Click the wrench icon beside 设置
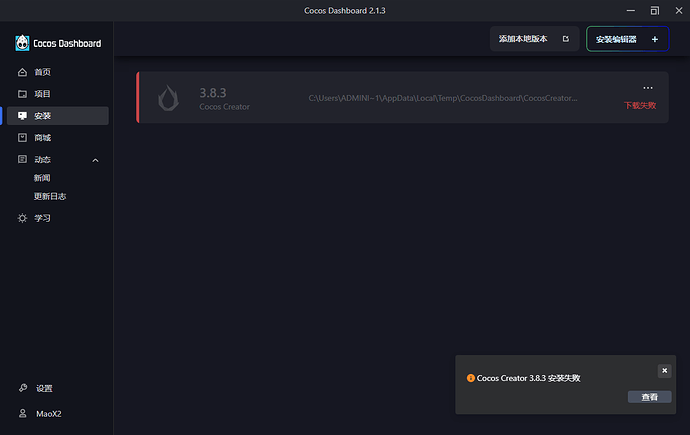The width and height of the screenshot is (690, 435). click(x=23, y=388)
